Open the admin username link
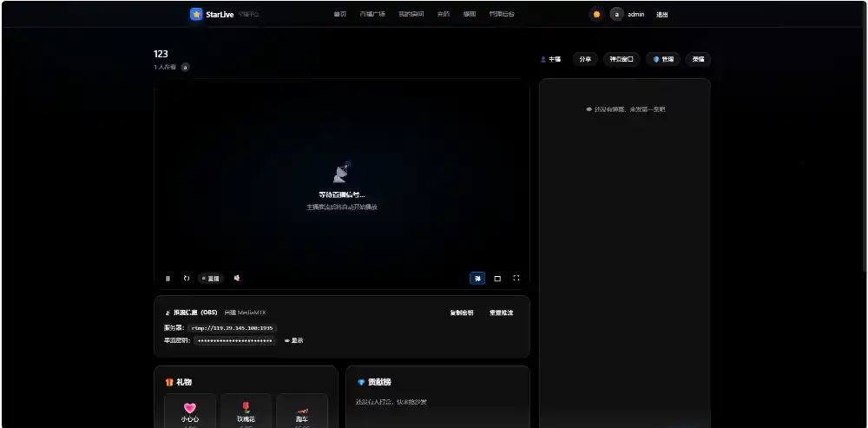Screen dimensions: 868x428 click(x=636, y=15)
